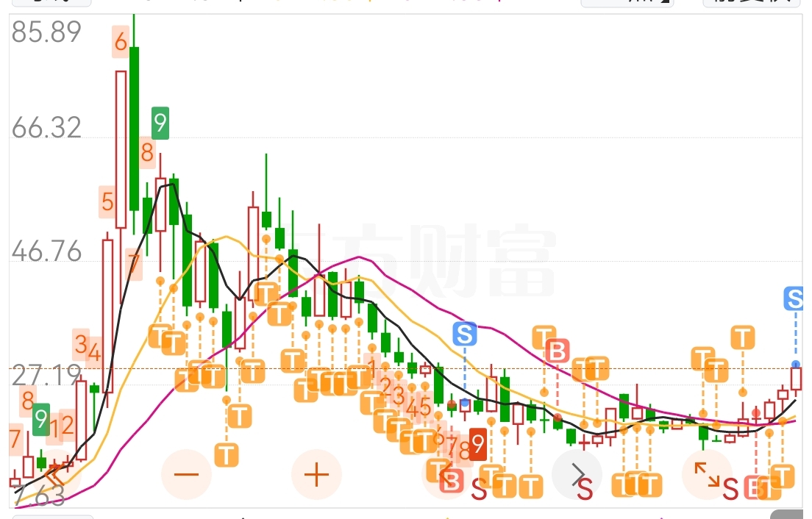Click the 7.63 lowest price label
Viewport: 812px width, 519px height.
[40, 495]
